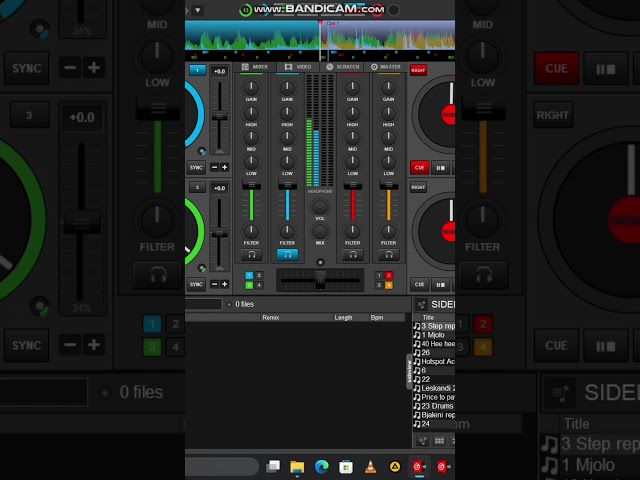The width and height of the screenshot is (640, 480).
Task: Select the deck number 3 button
Action: (198, 187)
